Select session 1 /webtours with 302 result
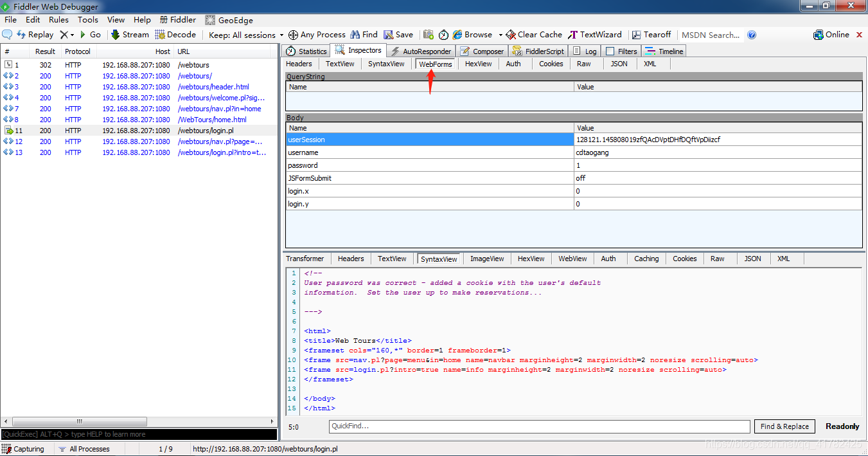Image resolution: width=868 pixels, height=456 pixels. (x=139, y=65)
